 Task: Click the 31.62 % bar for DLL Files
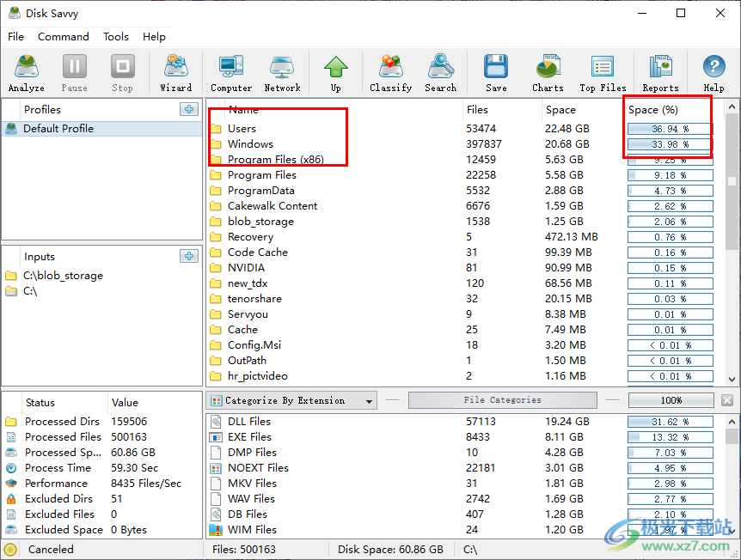pos(671,422)
